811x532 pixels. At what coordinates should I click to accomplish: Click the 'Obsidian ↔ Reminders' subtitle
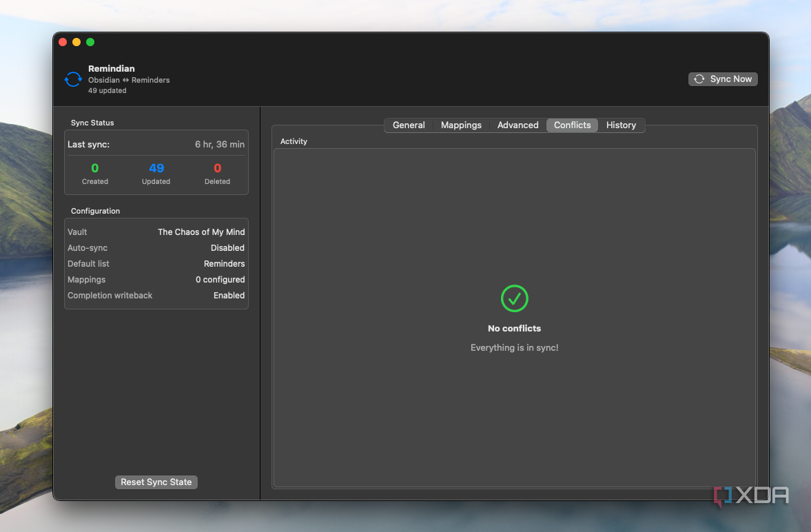(129, 80)
